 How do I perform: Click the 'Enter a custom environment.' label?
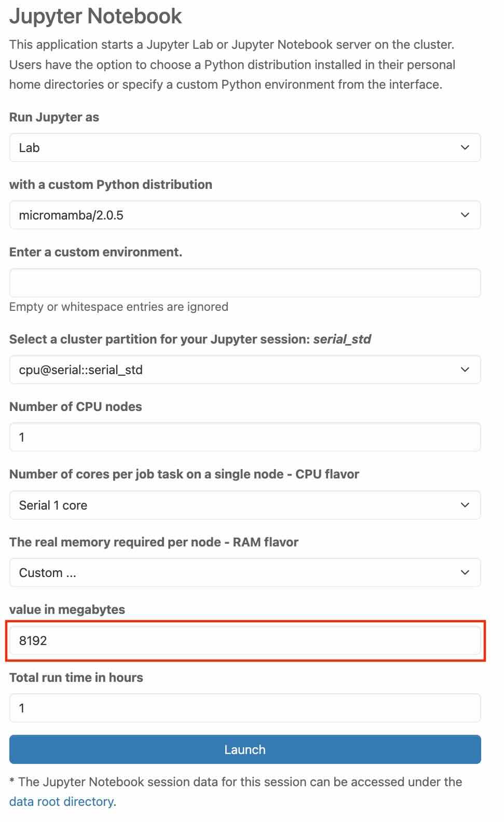[x=96, y=252]
